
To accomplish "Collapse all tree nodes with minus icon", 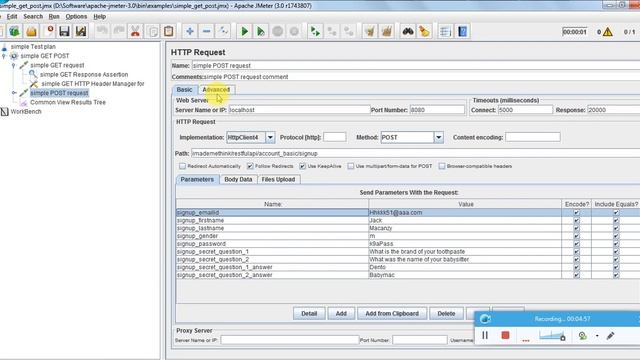I will point(207,31).
